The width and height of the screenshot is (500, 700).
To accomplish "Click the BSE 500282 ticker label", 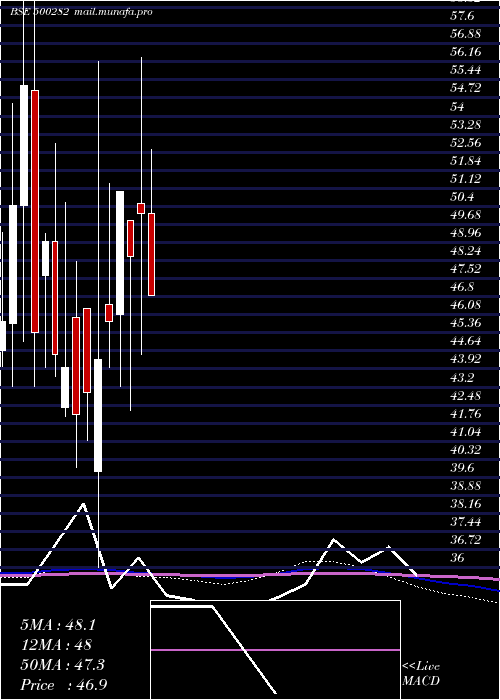I will point(39,12).
